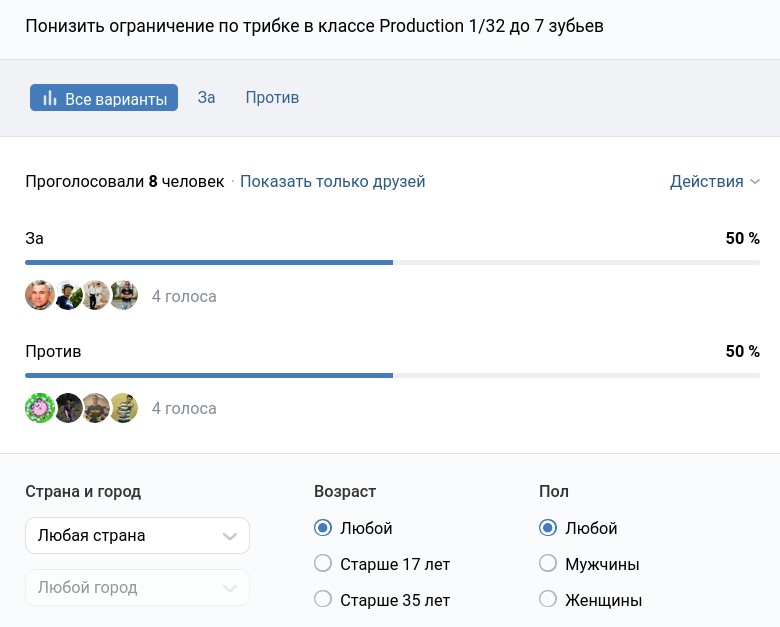Image resolution: width=780 pixels, height=627 pixels.
Task: Open the 'Любая страна' country dropdown
Action: click(x=137, y=536)
